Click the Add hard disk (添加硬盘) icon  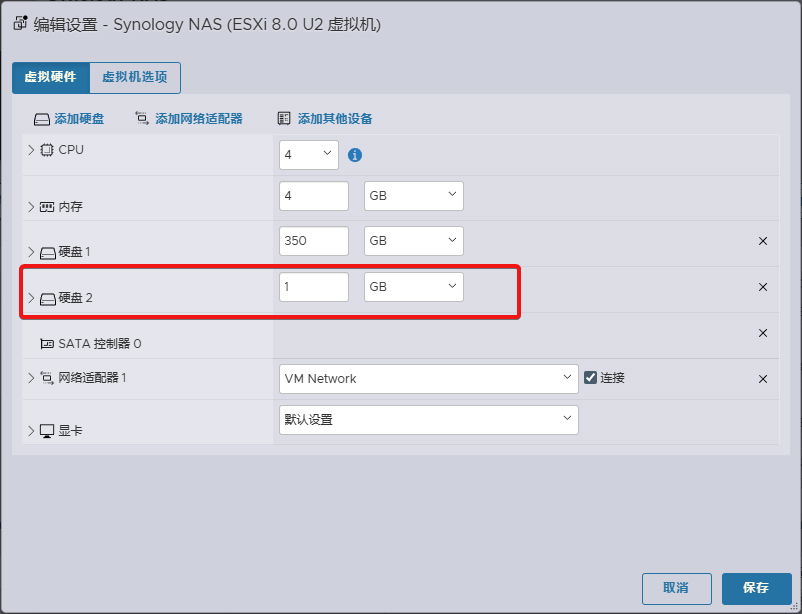pos(41,120)
